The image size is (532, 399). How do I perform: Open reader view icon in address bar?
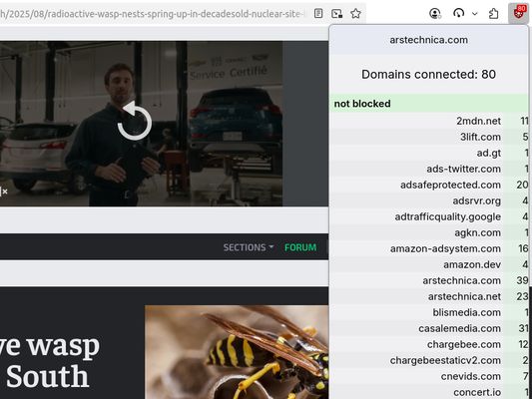tap(318, 14)
